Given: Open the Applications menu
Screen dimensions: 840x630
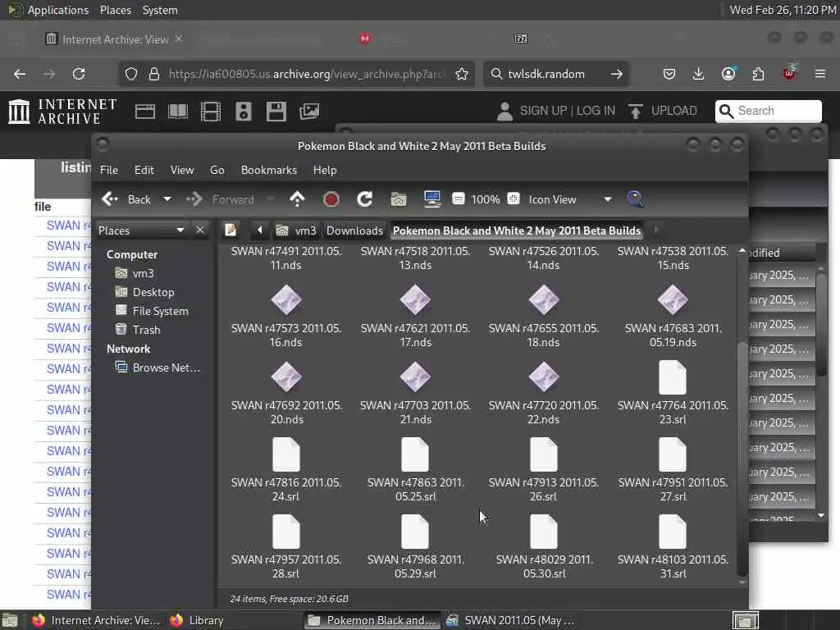Looking at the screenshot, I should (48, 10).
